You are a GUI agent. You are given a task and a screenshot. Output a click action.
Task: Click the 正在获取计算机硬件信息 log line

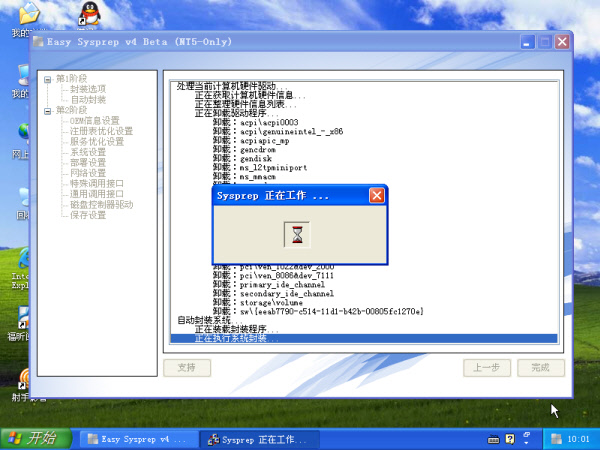coord(250,95)
